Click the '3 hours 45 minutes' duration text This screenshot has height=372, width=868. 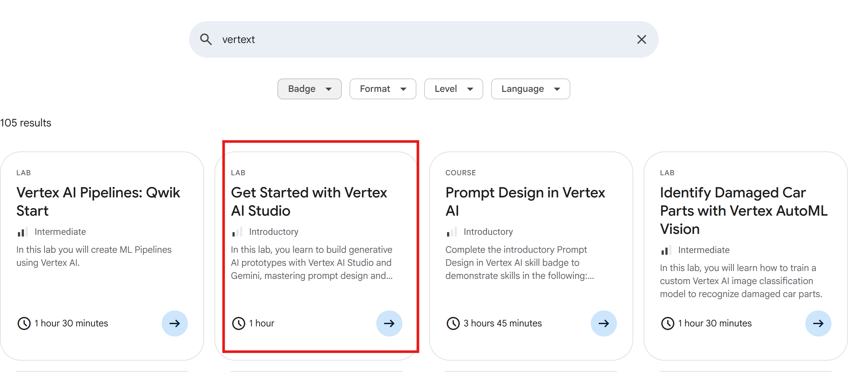coord(502,323)
